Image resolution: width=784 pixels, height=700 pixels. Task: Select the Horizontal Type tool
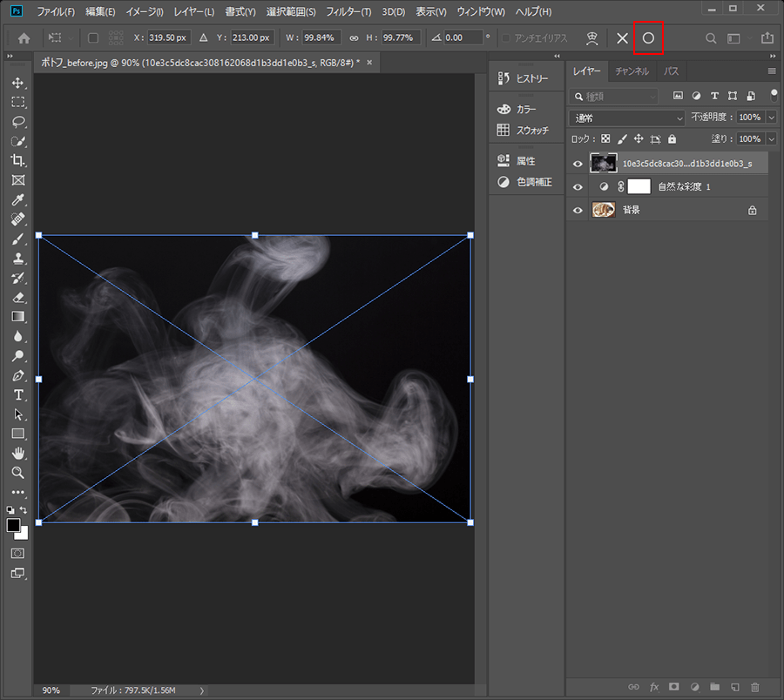[17, 395]
